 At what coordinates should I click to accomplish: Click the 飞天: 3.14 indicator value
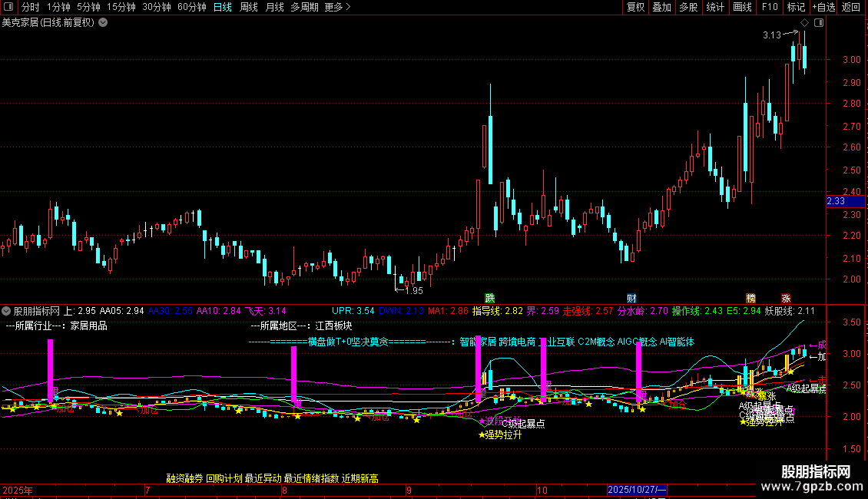tap(266, 311)
